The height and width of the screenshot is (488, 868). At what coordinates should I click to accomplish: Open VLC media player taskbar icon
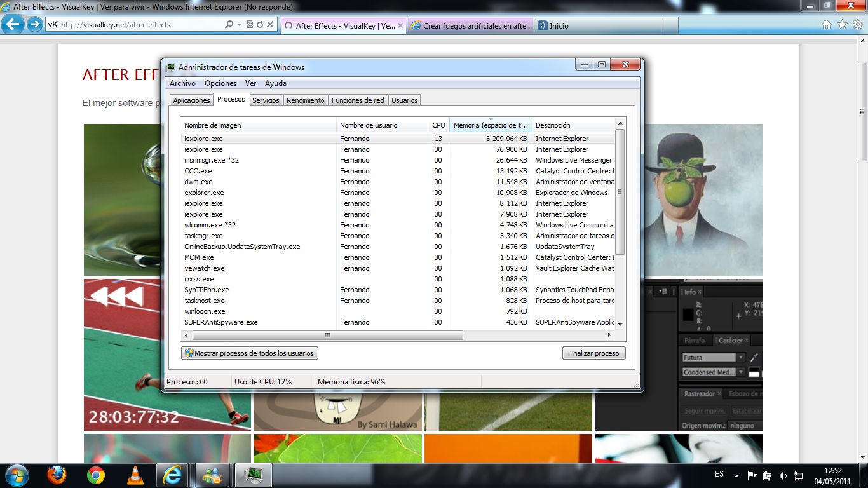[135, 475]
